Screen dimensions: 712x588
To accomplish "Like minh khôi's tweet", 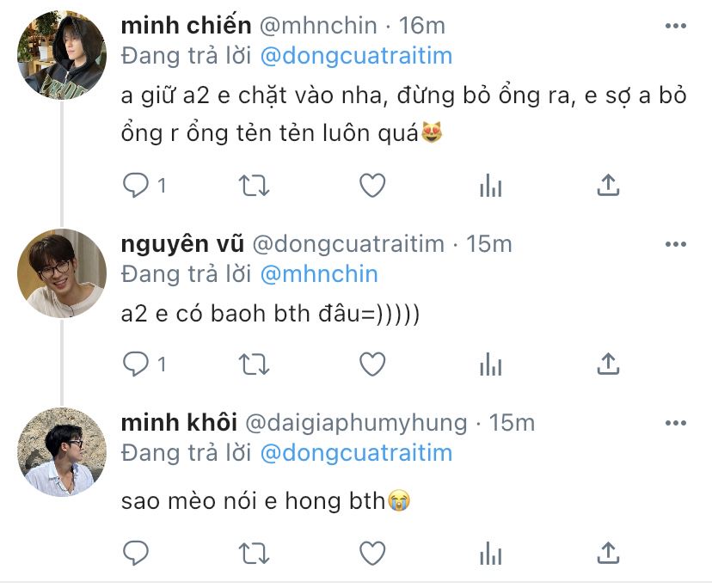I will 371,552.
